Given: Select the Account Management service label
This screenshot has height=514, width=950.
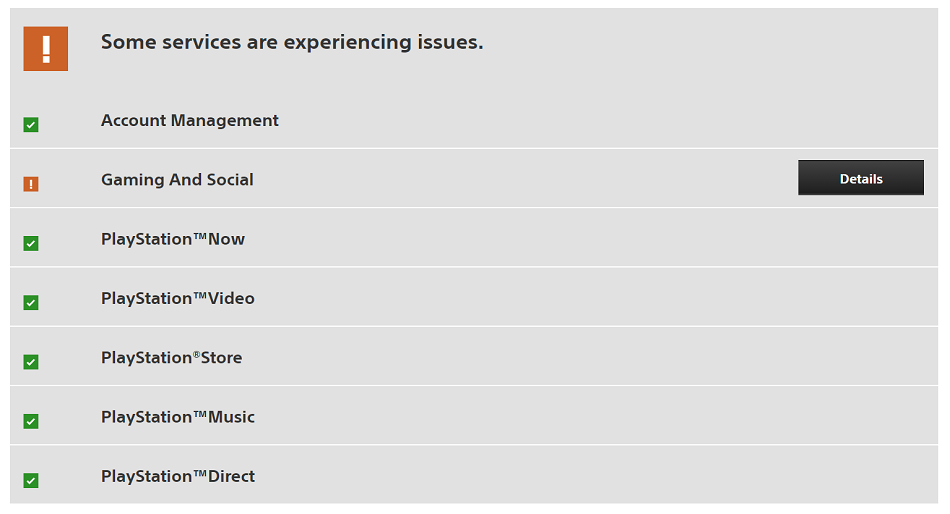Looking at the screenshot, I should tap(190, 121).
